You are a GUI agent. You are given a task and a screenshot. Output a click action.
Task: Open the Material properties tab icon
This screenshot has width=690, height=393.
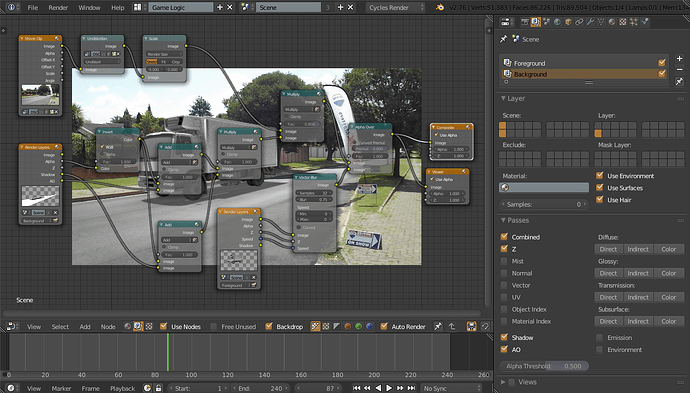coord(612,22)
